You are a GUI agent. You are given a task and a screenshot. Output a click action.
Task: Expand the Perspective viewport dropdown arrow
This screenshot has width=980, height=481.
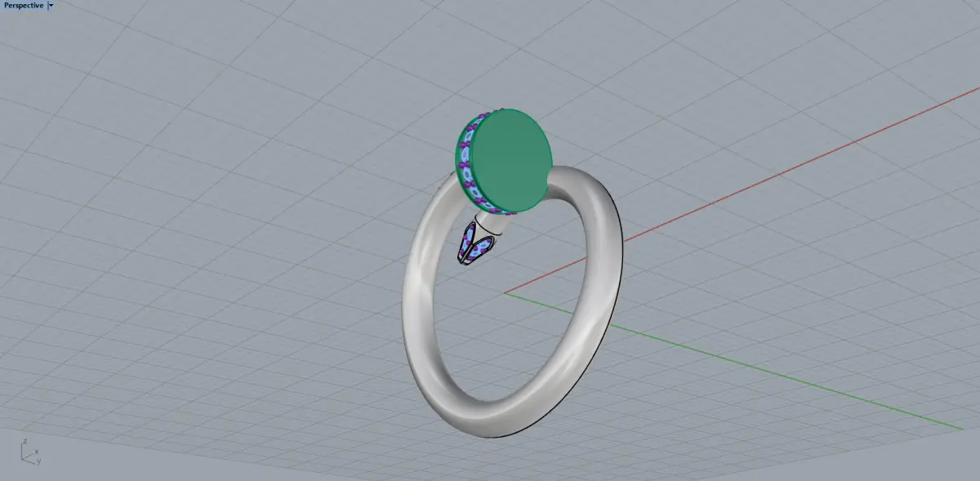(x=51, y=6)
